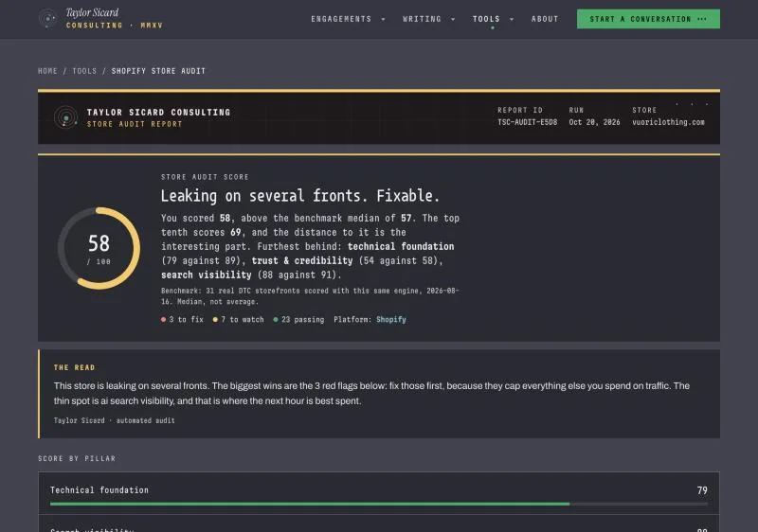The height and width of the screenshot is (532, 758).
Task: Click the Taylor Sicard orbit logo icon
Action: [x=47, y=19]
